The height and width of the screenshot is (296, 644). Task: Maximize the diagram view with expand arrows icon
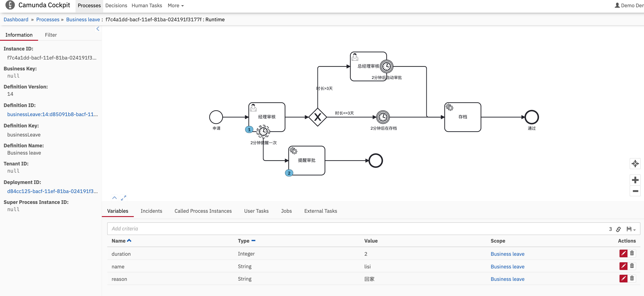click(x=124, y=198)
